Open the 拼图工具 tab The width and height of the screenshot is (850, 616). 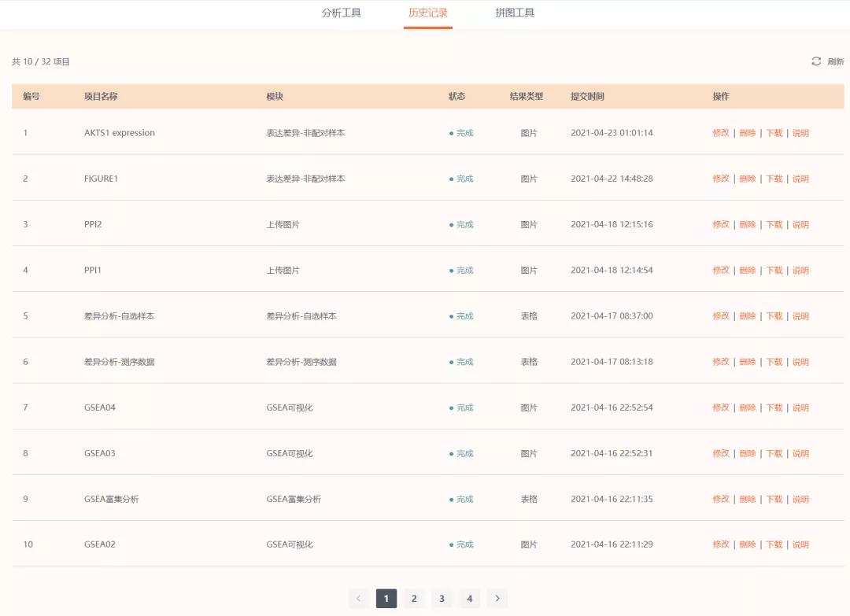click(516, 13)
